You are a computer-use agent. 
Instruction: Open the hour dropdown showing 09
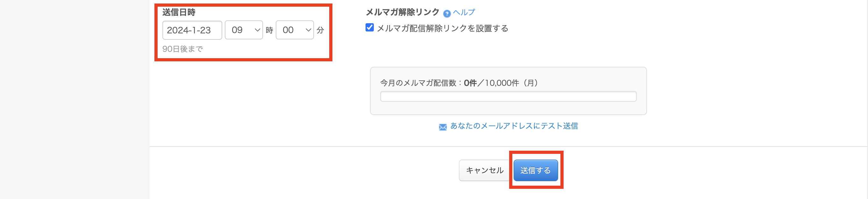243,30
